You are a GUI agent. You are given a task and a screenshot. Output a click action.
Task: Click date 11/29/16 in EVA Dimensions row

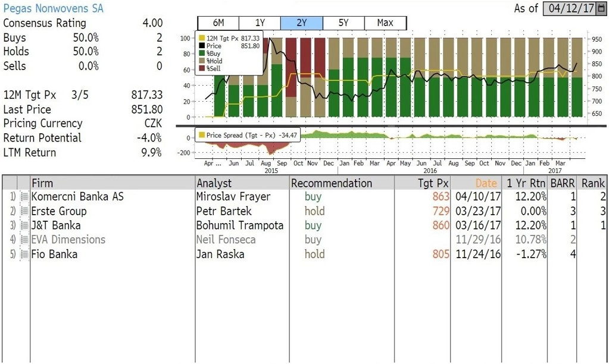(478, 240)
